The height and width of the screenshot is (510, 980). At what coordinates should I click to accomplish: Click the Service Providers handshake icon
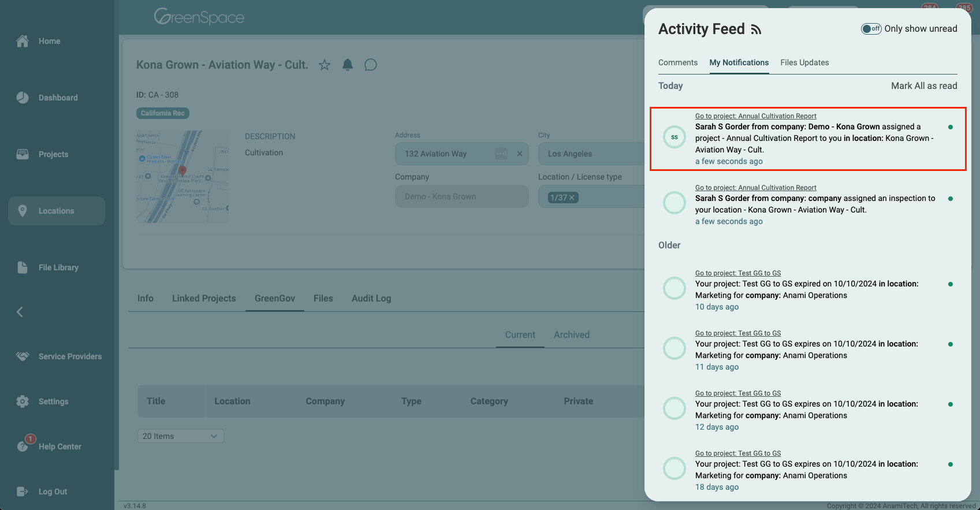[23, 356]
